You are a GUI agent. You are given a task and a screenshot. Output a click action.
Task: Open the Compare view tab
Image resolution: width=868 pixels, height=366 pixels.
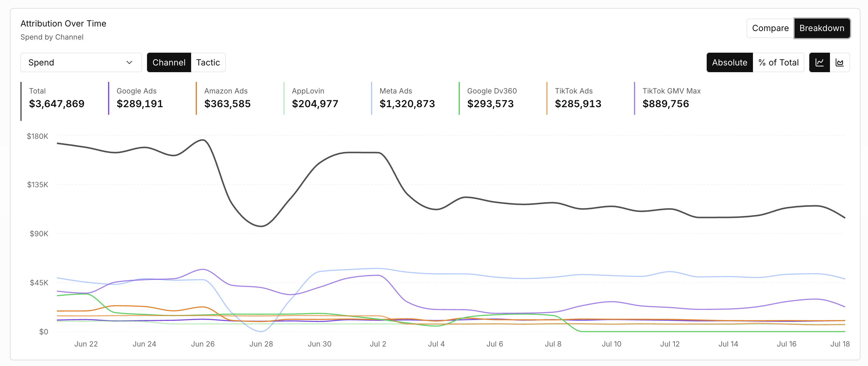[770, 28]
